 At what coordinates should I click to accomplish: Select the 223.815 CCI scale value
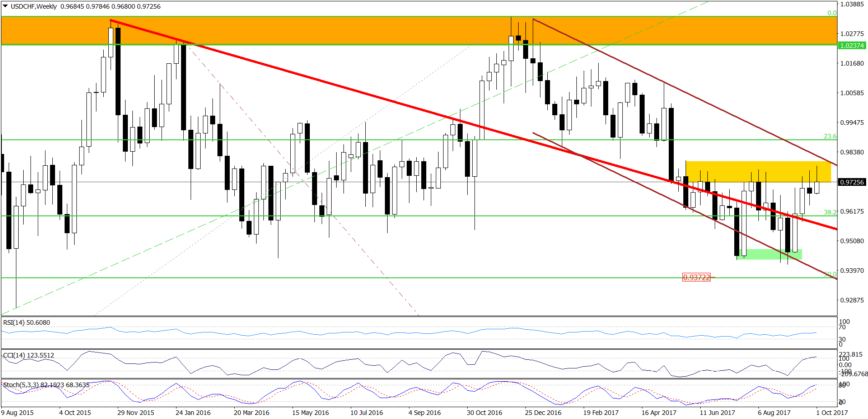pyautogui.click(x=851, y=354)
